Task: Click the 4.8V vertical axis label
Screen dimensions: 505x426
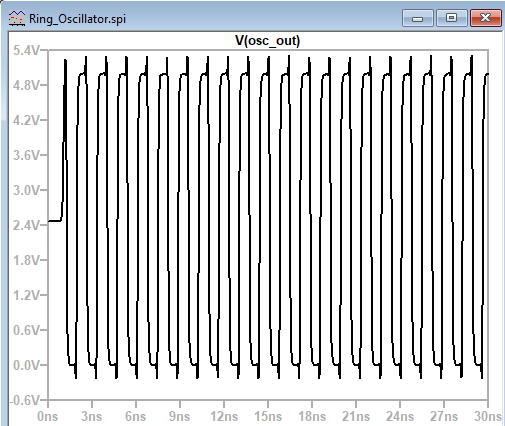Action: (x=26, y=86)
